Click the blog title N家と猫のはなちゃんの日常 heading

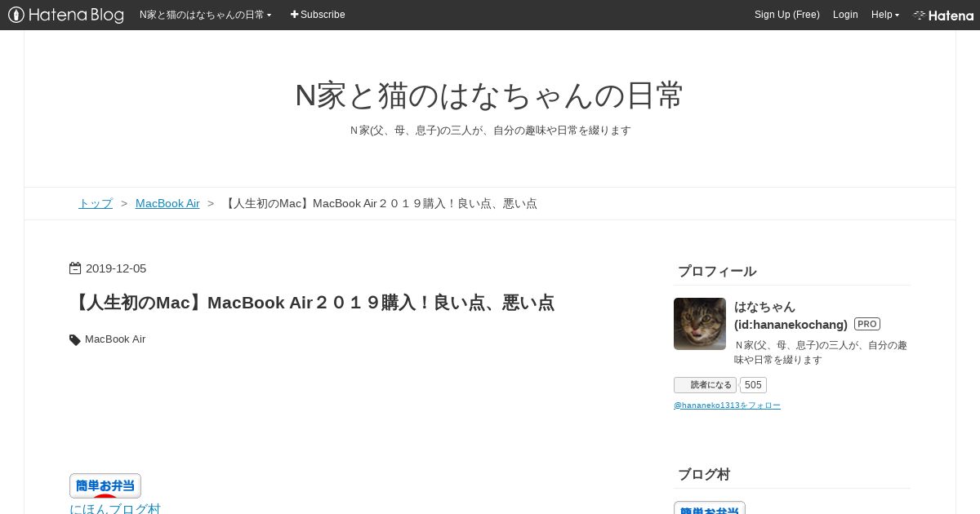489,95
